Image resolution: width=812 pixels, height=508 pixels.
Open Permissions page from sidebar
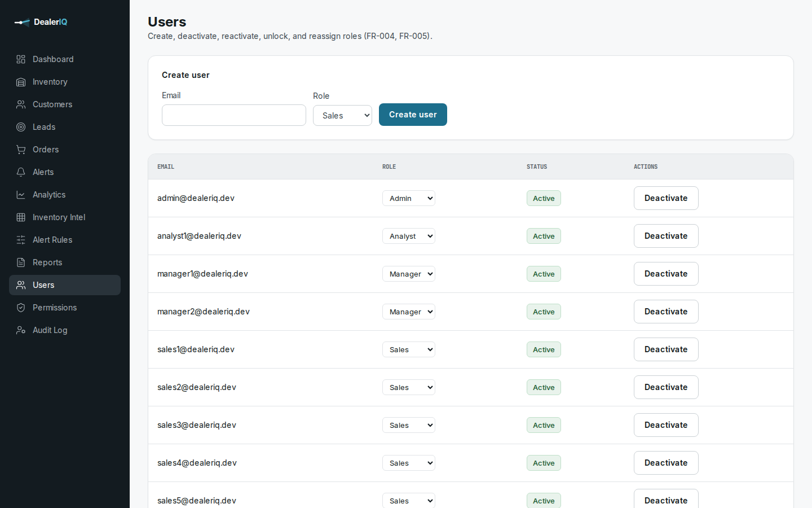pyautogui.click(x=65, y=308)
